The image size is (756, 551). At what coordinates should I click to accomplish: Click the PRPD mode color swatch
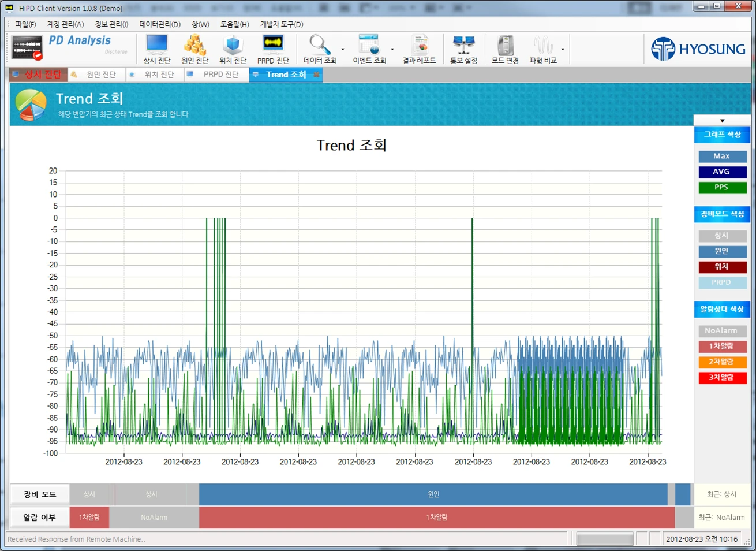722,282
